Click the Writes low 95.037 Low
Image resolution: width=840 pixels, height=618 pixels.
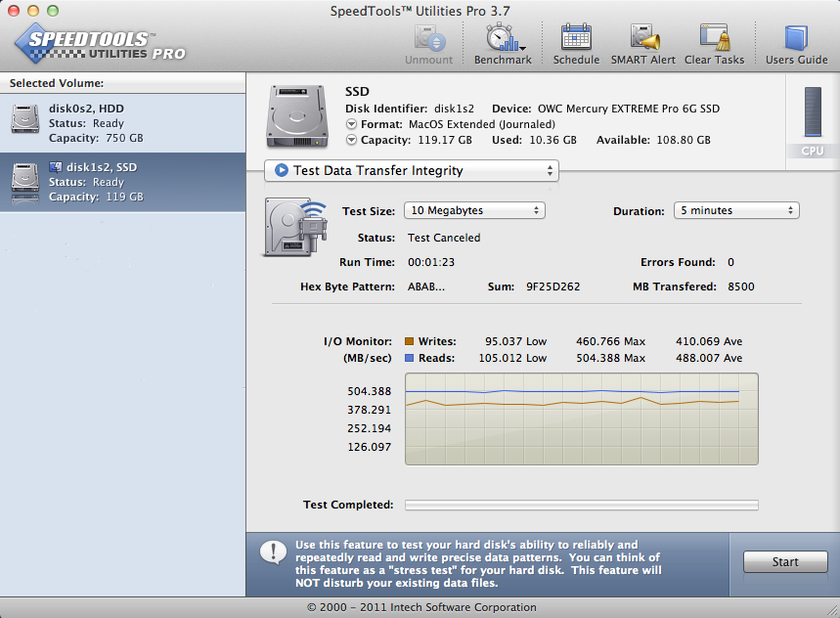(x=516, y=341)
